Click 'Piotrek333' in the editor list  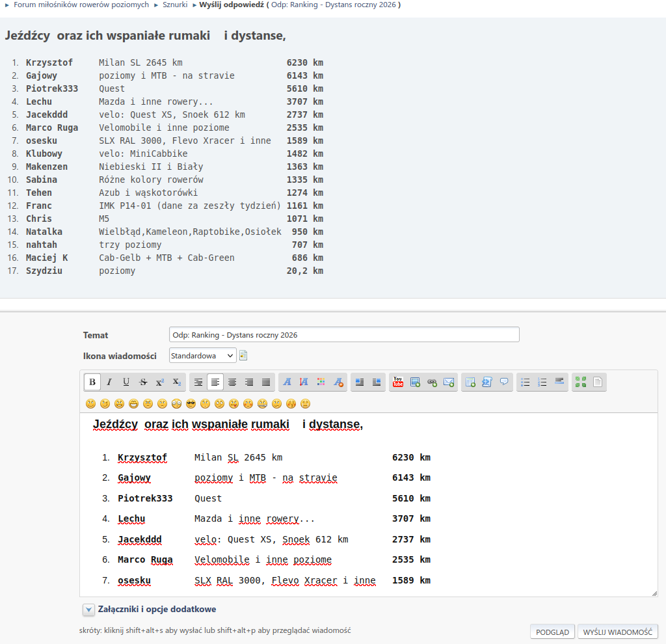145,498
